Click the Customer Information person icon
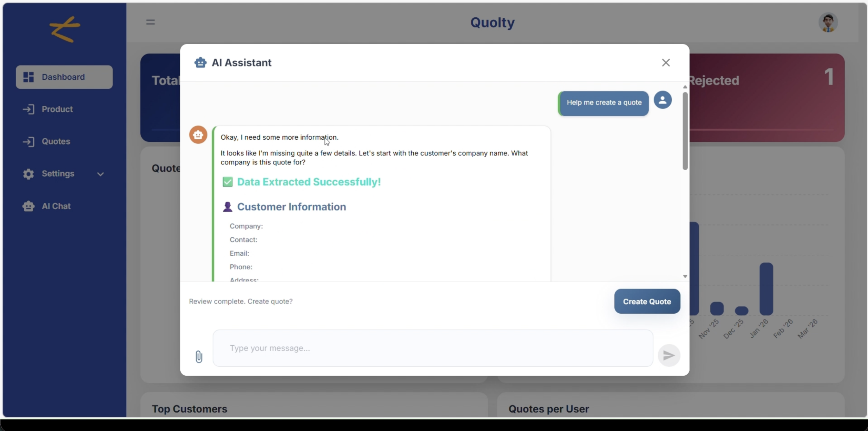 [228, 207]
